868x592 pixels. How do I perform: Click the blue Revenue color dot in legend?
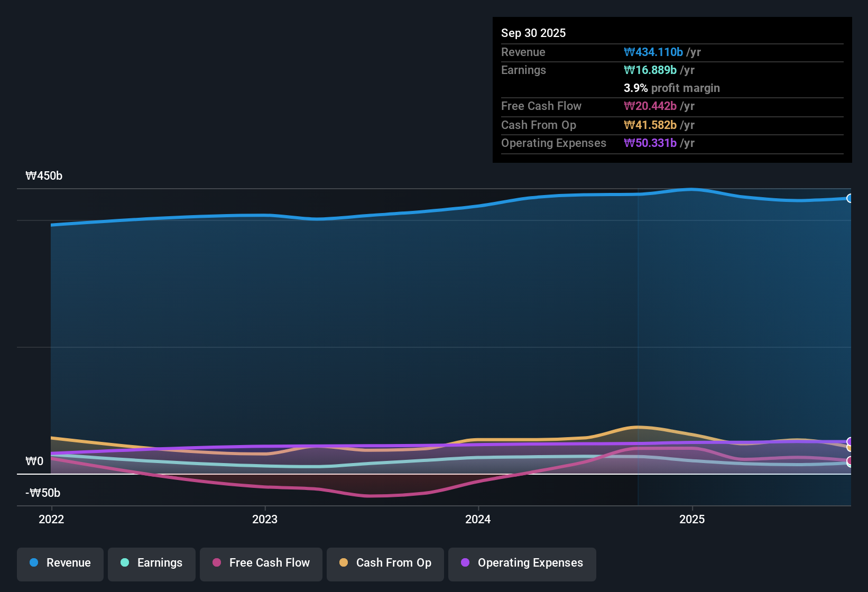coord(34,563)
